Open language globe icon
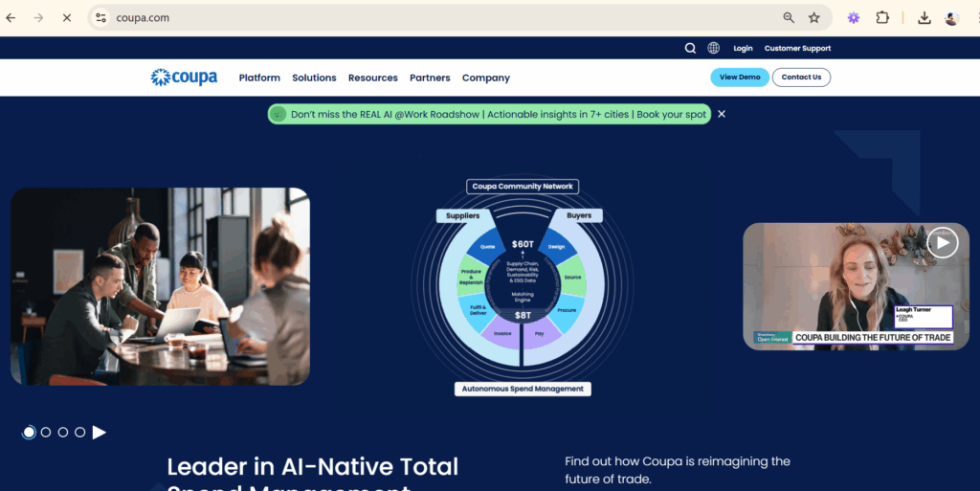The image size is (980, 491). (x=713, y=48)
